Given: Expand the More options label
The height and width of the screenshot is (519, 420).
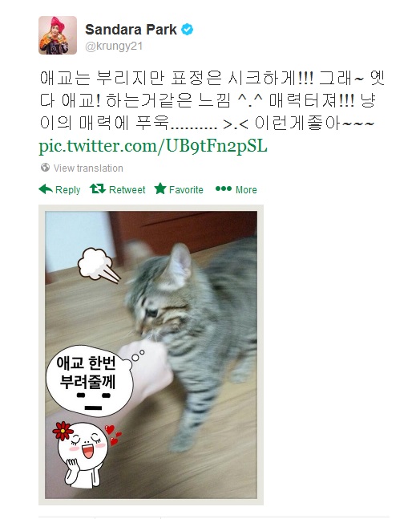Looking at the screenshot, I should tap(246, 189).
